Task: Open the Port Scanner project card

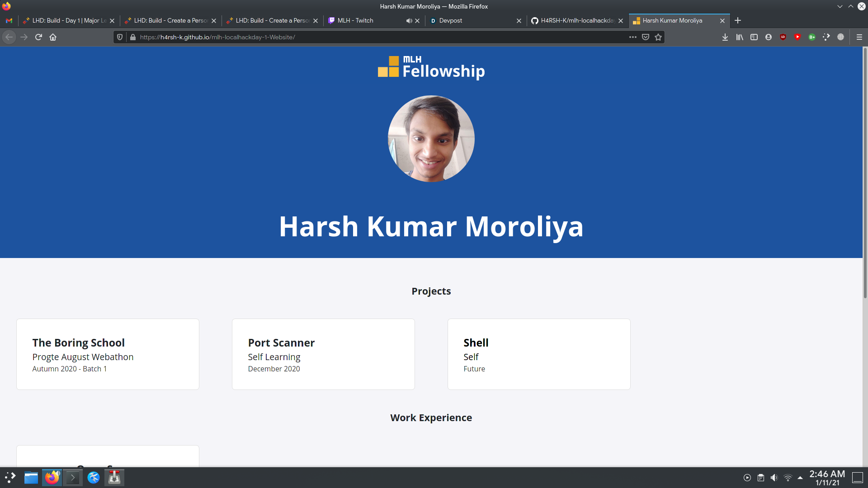Action: 323,354
